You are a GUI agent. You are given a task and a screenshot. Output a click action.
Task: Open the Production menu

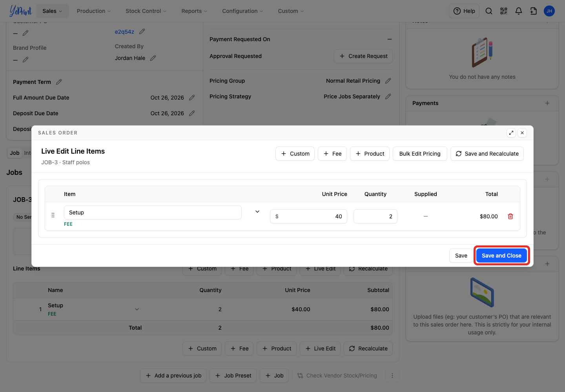(94, 11)
